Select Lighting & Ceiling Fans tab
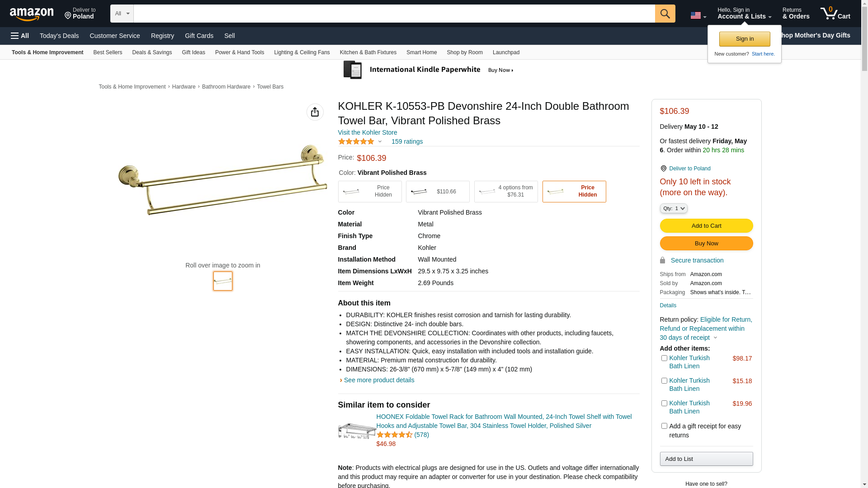Screen dimensions: 868x488 pos(302,52)
